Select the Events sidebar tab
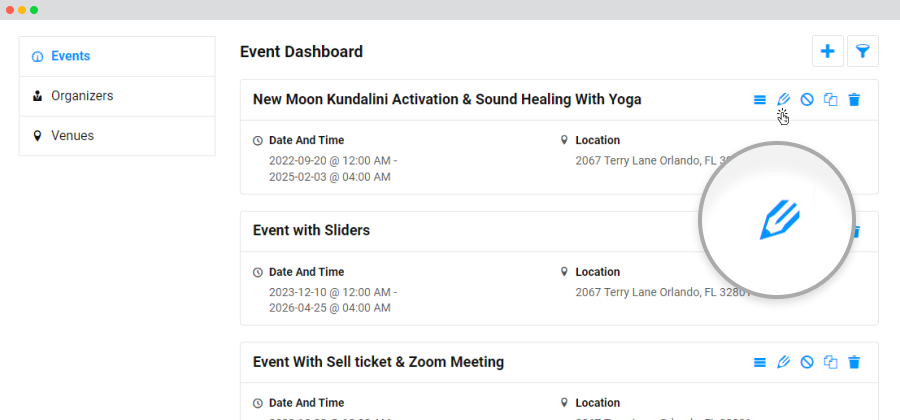 pyautogui.click(x=117, y=56)
